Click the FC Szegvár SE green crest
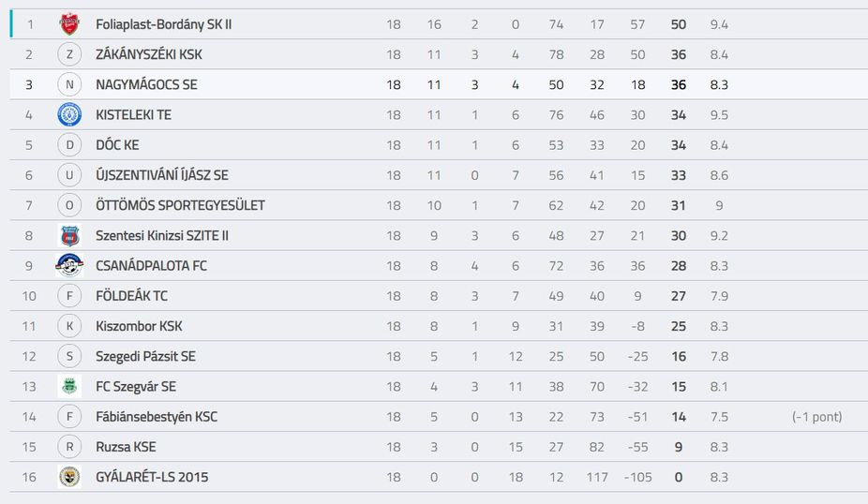The height and width of the screenshot is (504, 868). pyautogui.click(x=69, y=386)
